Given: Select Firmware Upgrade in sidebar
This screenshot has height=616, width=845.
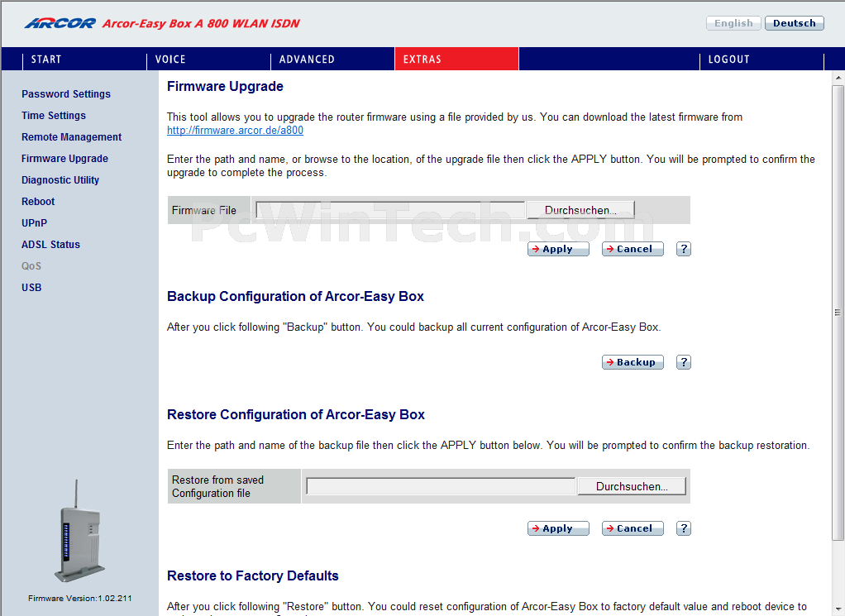Looking at the screenshot, I should [64, 159].
